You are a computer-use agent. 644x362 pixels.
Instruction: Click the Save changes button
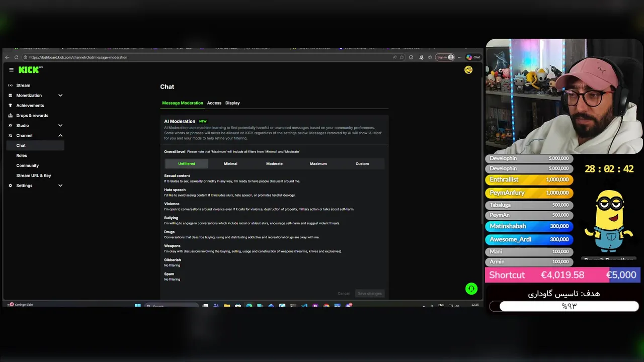coord(370,293)
